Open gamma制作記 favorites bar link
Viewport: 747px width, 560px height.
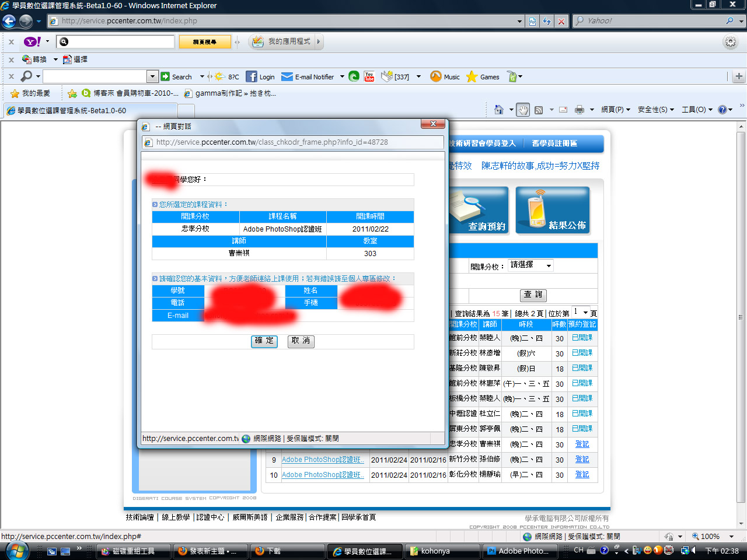point(230,93)
